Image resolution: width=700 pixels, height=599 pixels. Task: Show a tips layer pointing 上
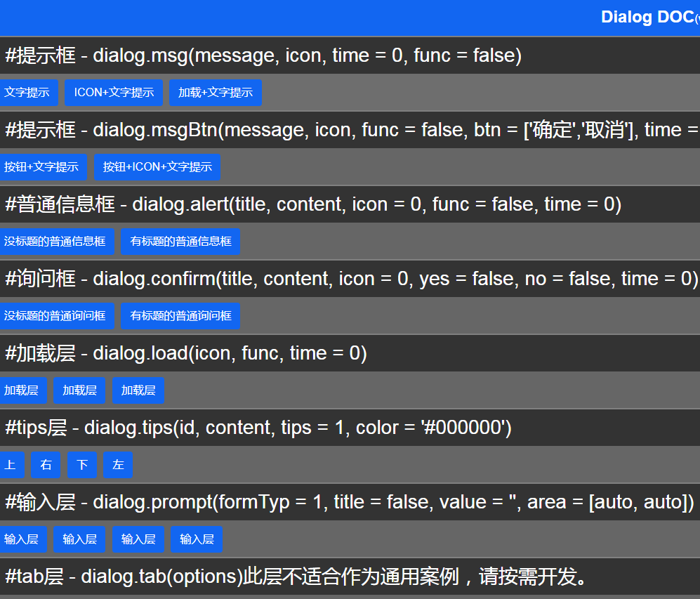pyautogui.click(x=12, y=465)
